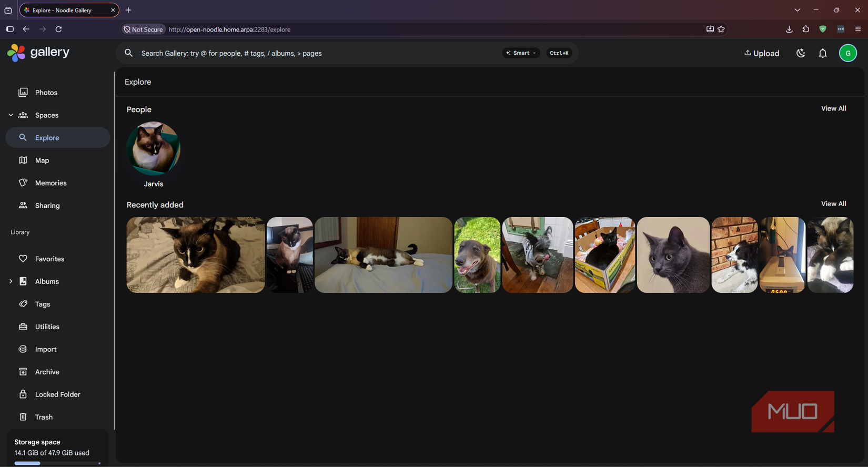Open the black-and-white cat lying on bed photo
Viewport: 868px width, 467px height.
pos(383,255)
